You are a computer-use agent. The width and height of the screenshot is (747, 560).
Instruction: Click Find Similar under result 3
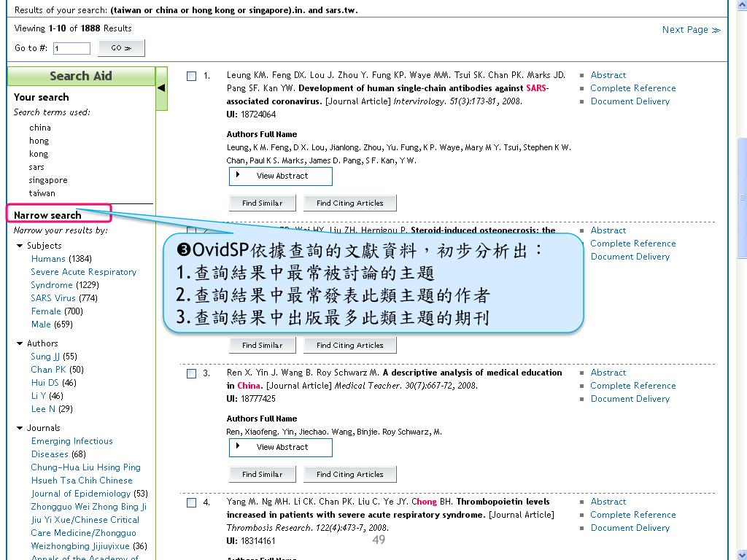(x=262, y=474)
